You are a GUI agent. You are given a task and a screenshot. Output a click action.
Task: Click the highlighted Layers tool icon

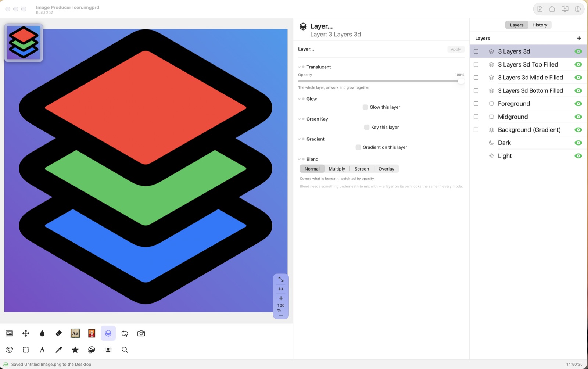[108, 333]
